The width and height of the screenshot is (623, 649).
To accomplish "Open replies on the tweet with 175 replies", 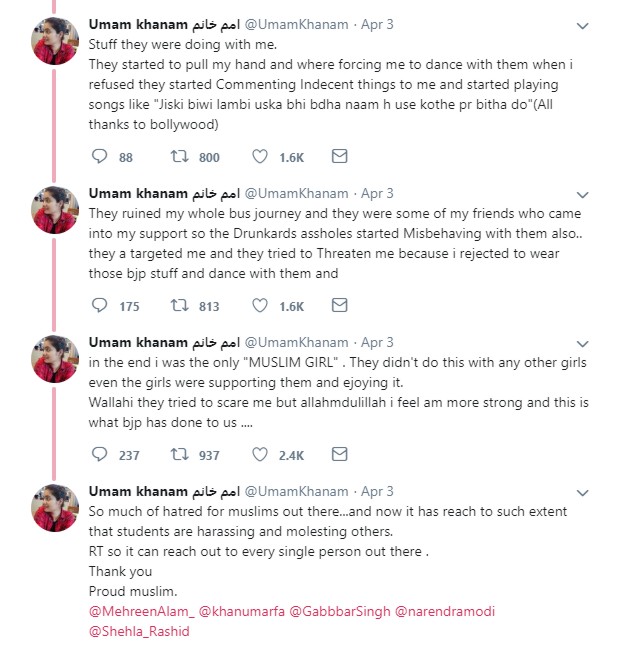I will 99,305.
